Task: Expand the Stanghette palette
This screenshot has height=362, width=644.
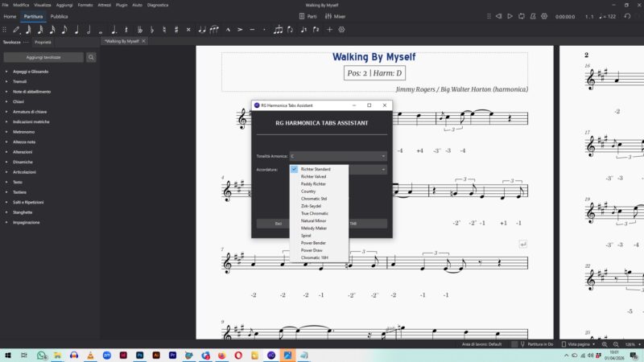Action: coord(6,212)
